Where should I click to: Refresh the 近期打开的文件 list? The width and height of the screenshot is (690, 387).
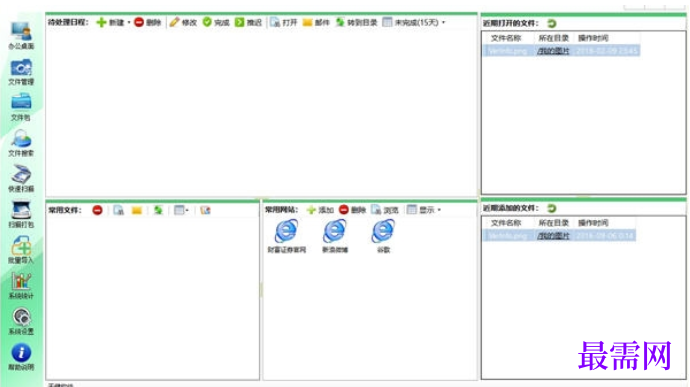(x=551, y=23)
